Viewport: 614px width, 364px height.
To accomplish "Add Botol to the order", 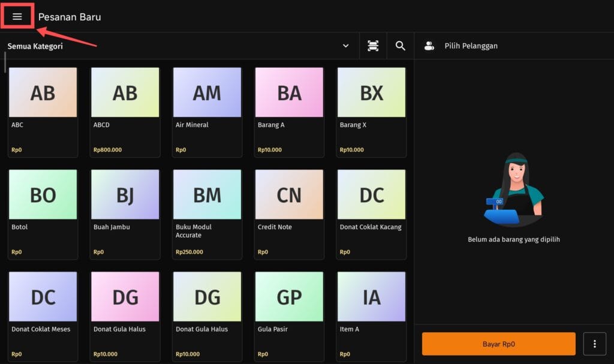I will tap(43, 214).
